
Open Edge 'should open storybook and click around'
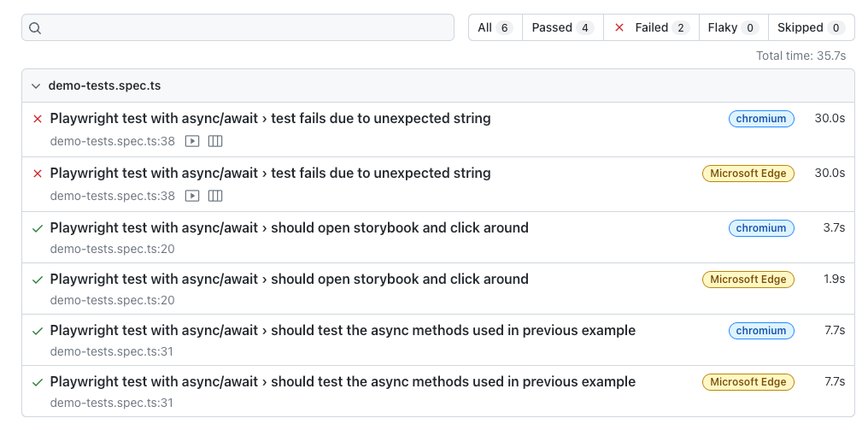tap(289, 280)
